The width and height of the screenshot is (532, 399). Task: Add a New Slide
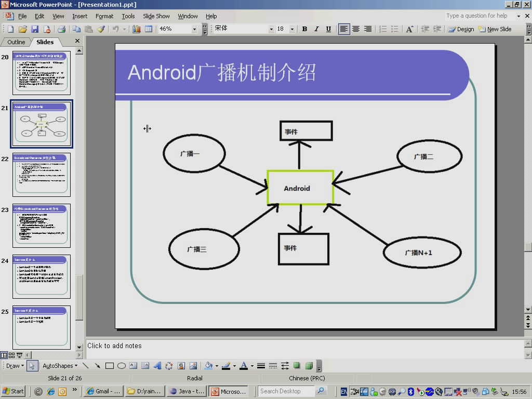click(495, 29)
